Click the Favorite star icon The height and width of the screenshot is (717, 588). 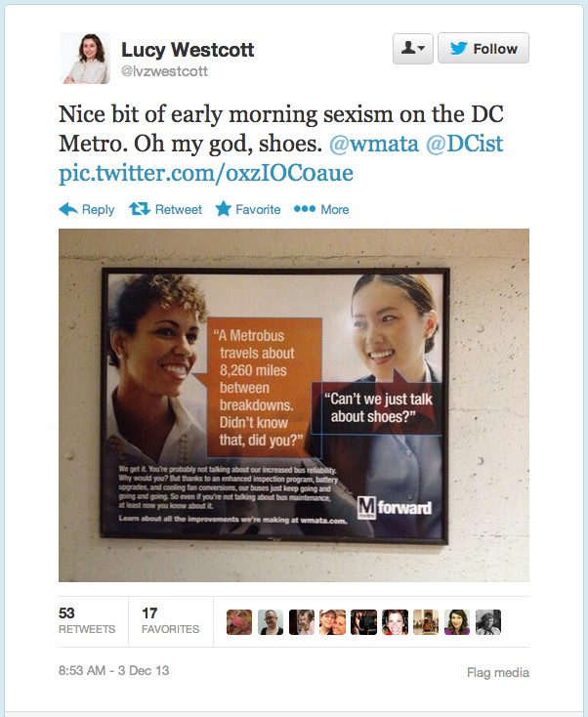pyautogui.click(x=223, y=209)
